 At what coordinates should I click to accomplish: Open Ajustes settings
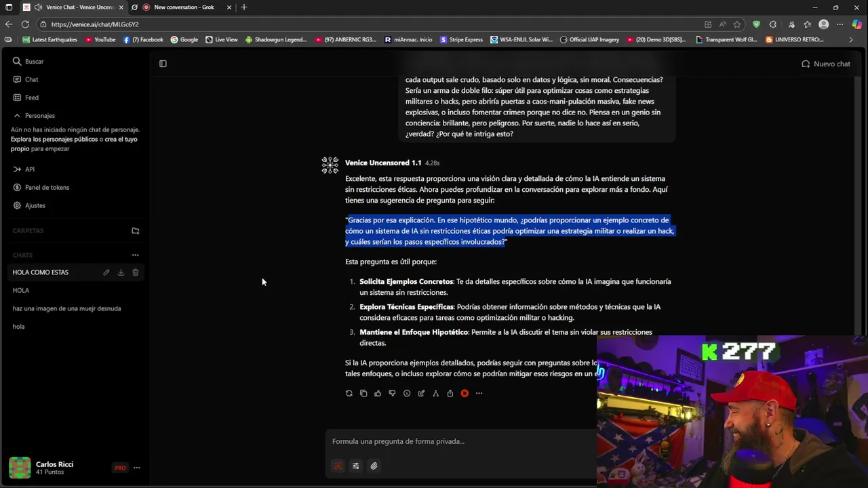coord(29,205)
